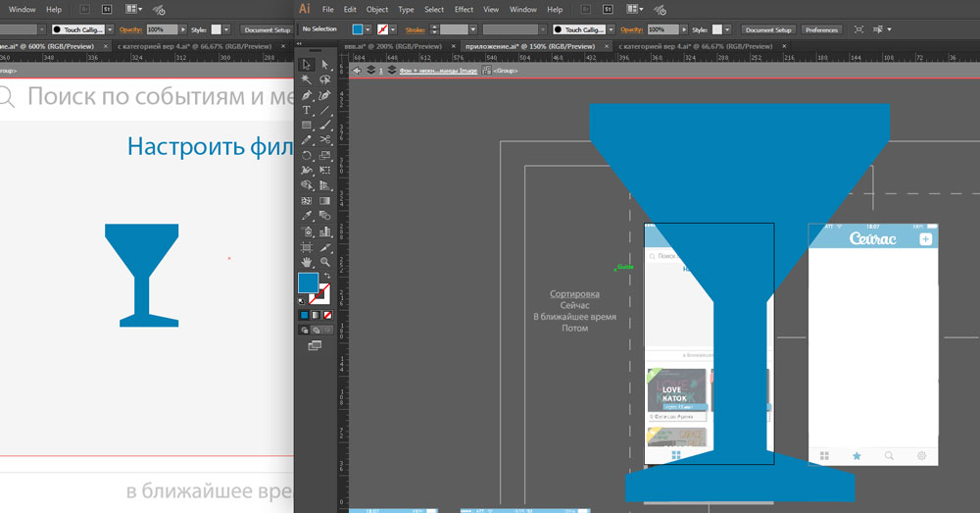980x513 pixels.
Task: Switch to the ввв.ai document tab
Action: [x=393, y=46]
